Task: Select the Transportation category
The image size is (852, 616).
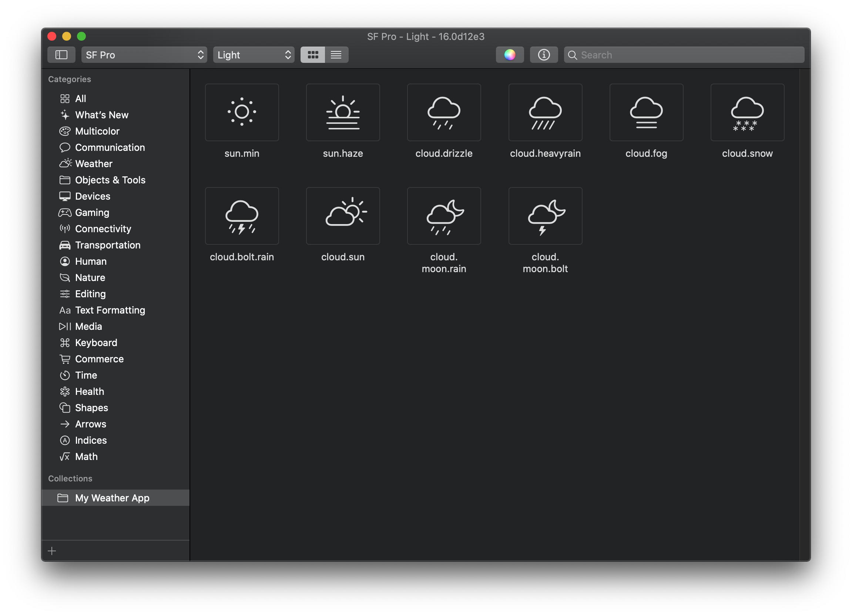Action: (x=107, y=245)
